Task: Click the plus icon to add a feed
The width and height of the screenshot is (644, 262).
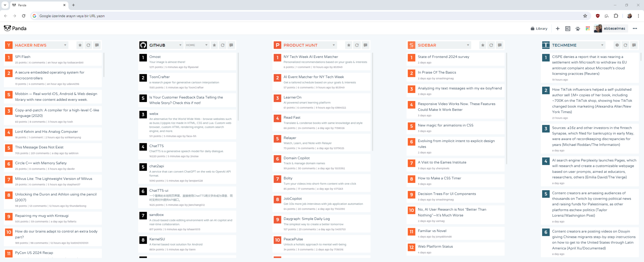Action: (x=558, y=29)
